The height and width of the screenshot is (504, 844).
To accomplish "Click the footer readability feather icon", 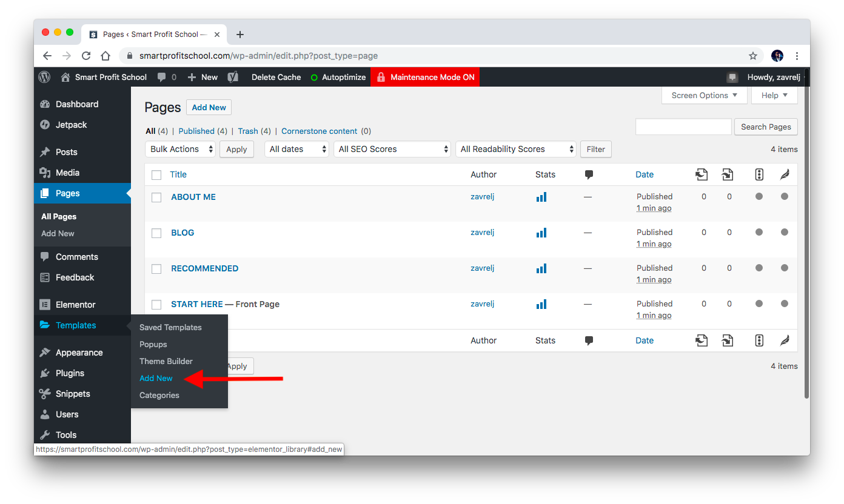I will pyautogui.click(x=785, y=340).
